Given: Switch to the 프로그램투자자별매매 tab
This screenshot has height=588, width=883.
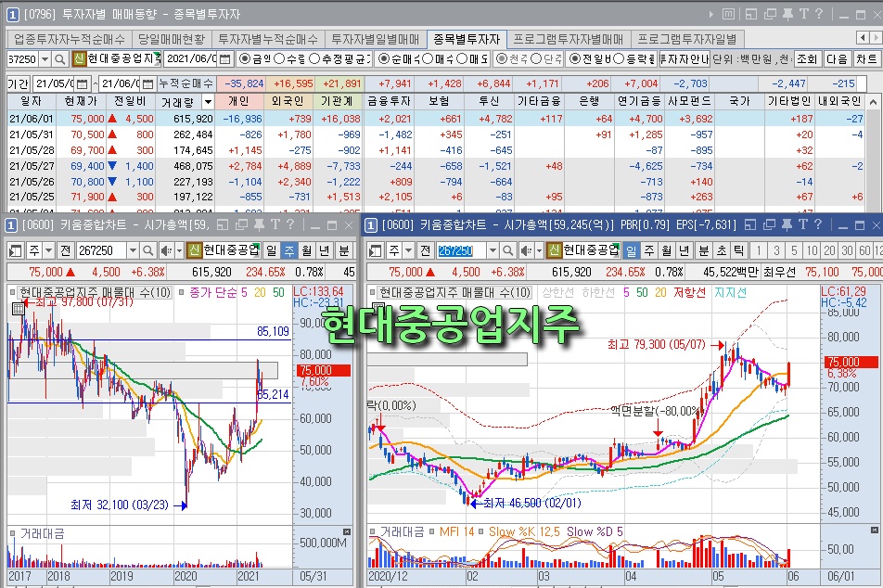Looking at the screenshot, I should pyautogui.click(x=569, y=39).
